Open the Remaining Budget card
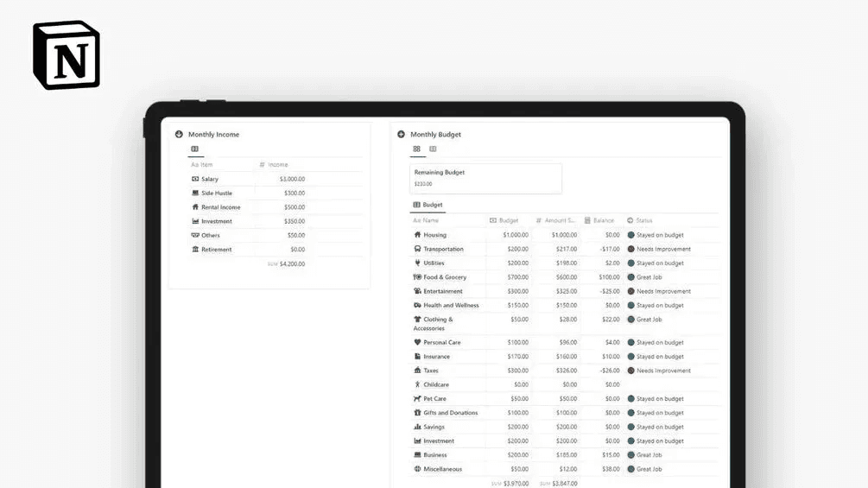This screenshot has width=868, height=488. pos(485,178)
